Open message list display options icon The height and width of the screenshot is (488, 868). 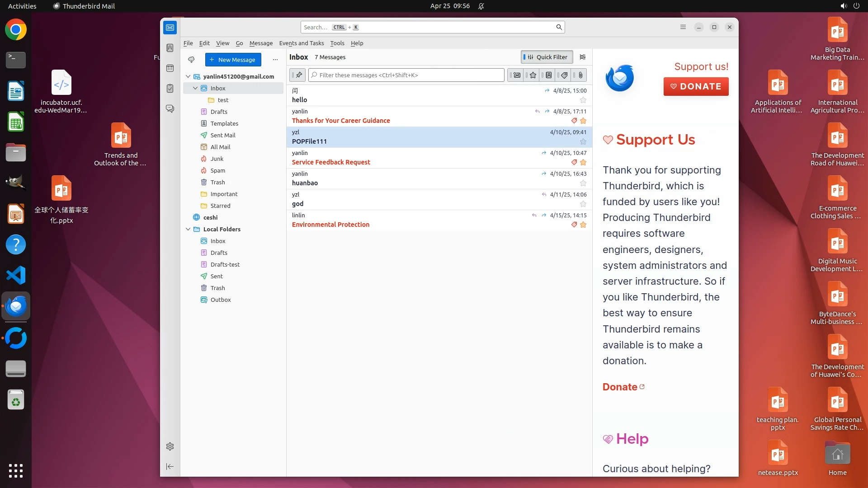582,57
